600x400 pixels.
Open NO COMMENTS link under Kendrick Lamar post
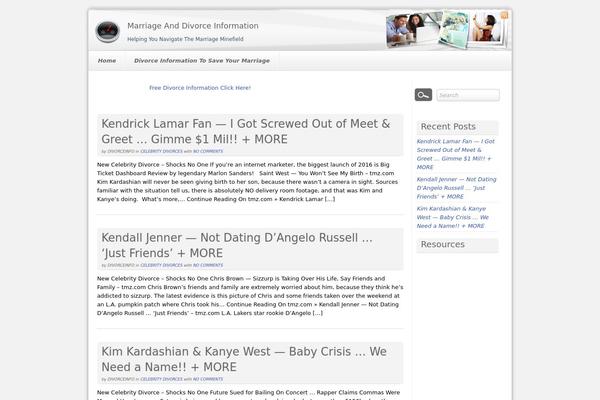tap(208, 151)
